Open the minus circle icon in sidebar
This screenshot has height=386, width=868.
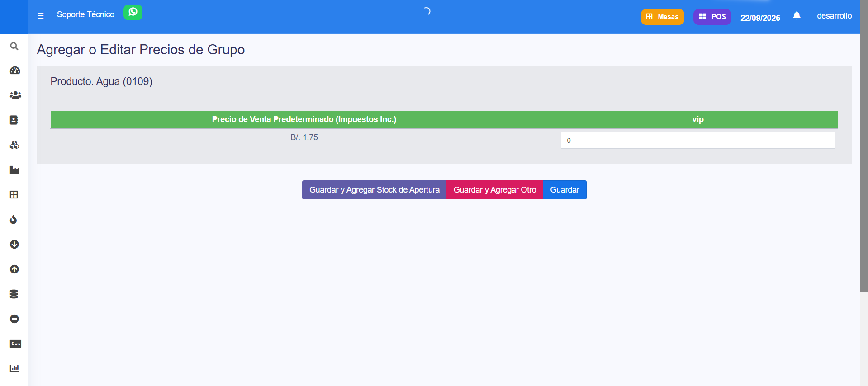click(x=14, y=319)
